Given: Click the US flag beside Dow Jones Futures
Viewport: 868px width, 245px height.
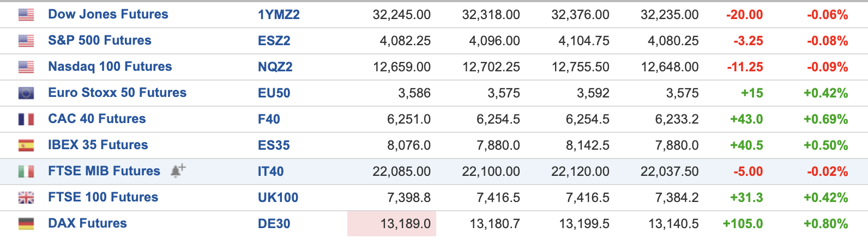Looking at the screenshot, I should tap(26, 15).
